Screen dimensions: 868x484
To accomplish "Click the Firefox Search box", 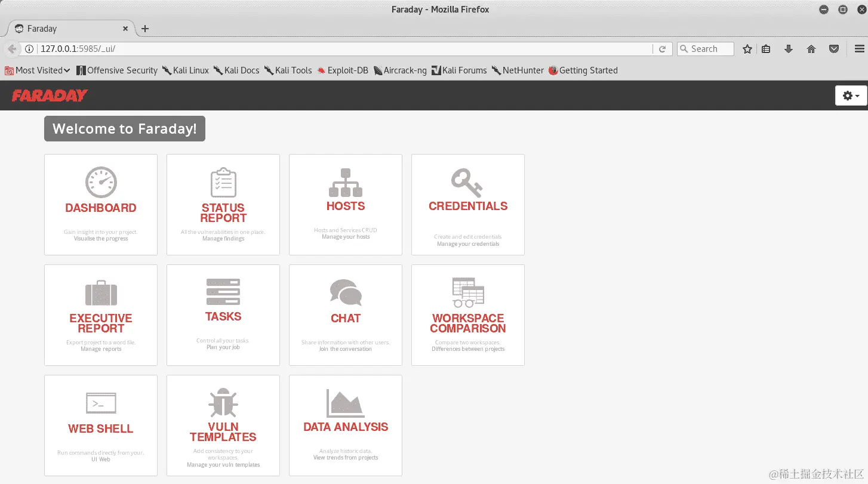I will click(705, 49).
